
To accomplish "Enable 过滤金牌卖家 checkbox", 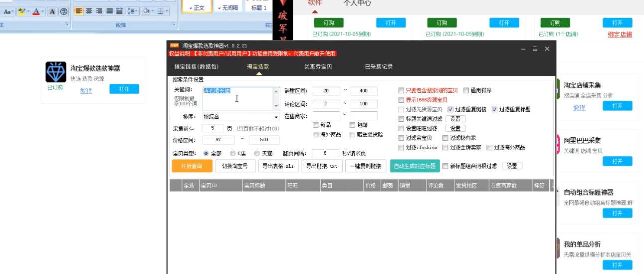I will 445,147.
